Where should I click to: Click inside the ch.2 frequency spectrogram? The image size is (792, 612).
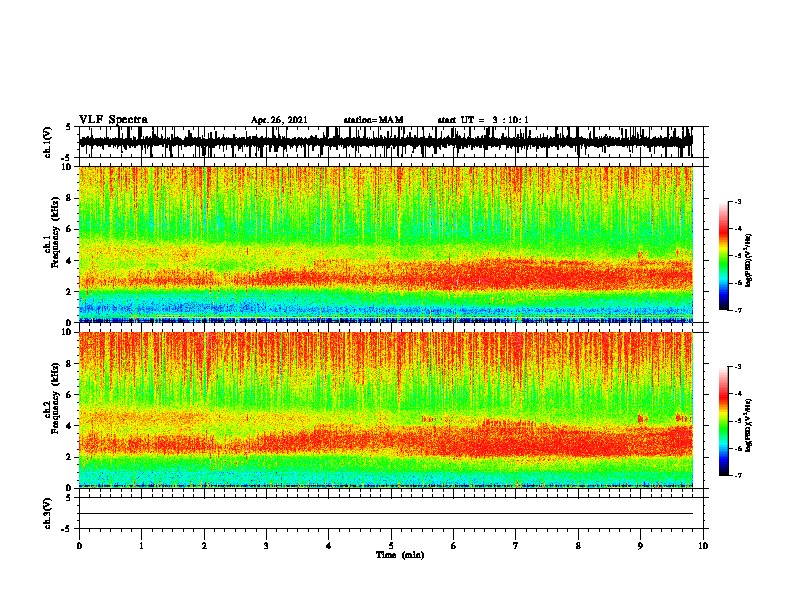386,410
